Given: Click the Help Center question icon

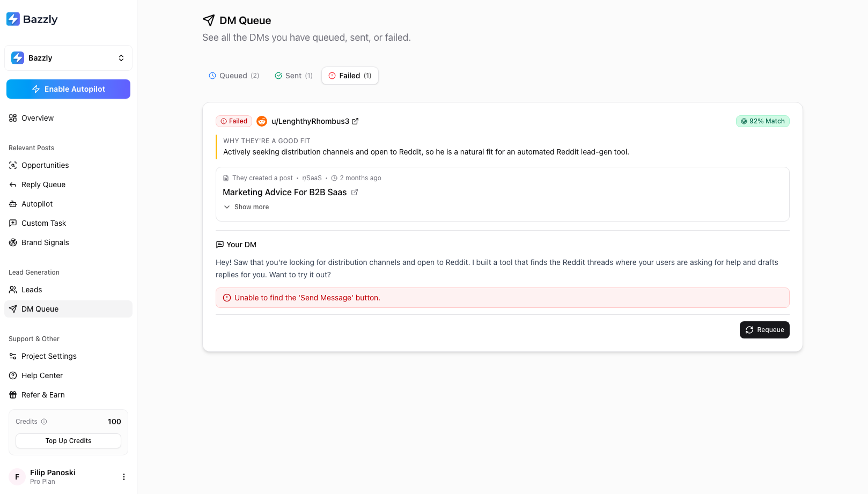Looking at the screenshot, I should pos(13,375).
